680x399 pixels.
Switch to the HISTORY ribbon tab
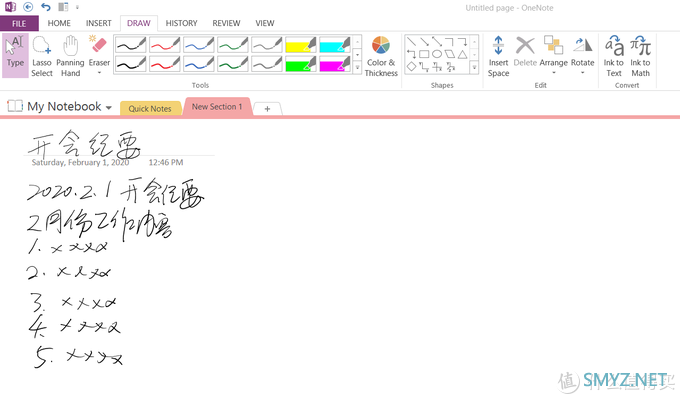click(181, 23)
